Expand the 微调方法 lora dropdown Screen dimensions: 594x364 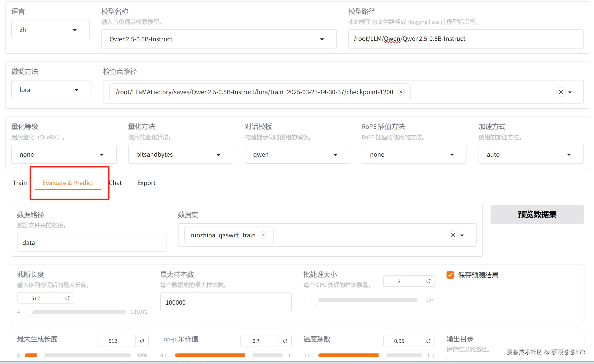pos(51,90)
